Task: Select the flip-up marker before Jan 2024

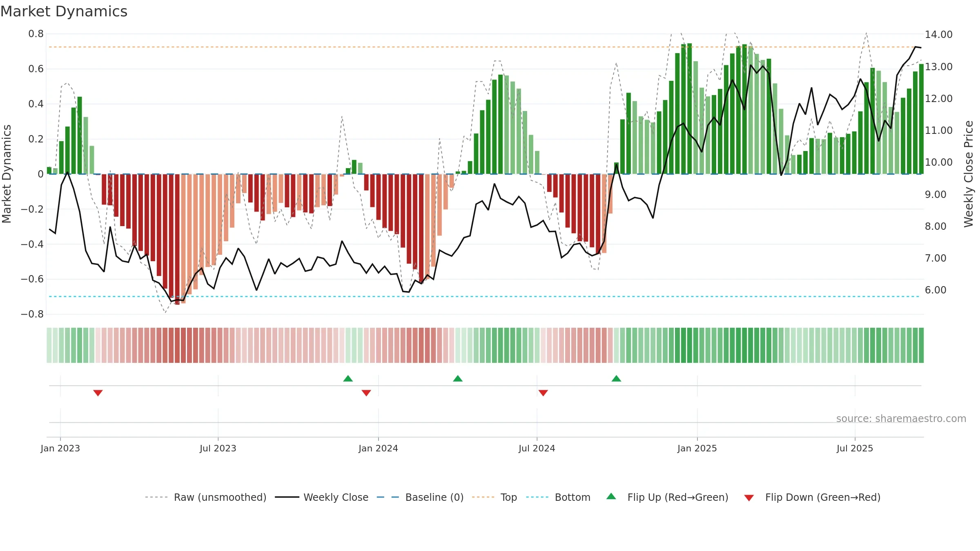Action: 348,378
